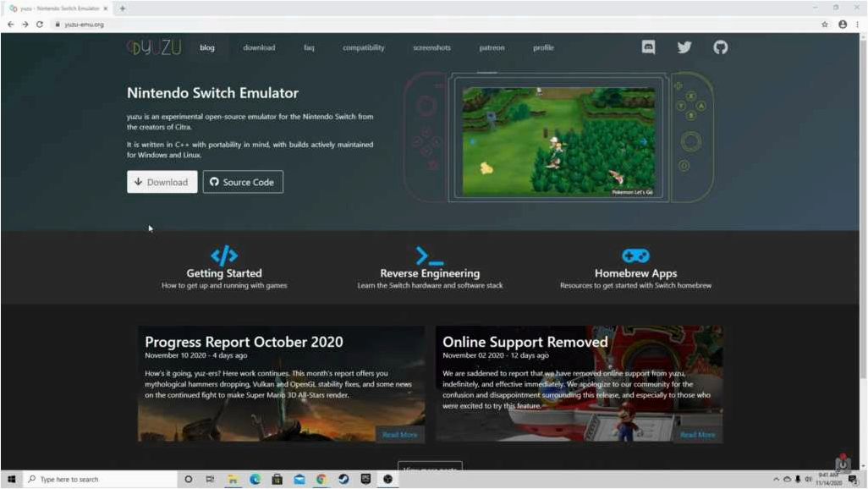Open the Discord icon link

click(648, 47)
